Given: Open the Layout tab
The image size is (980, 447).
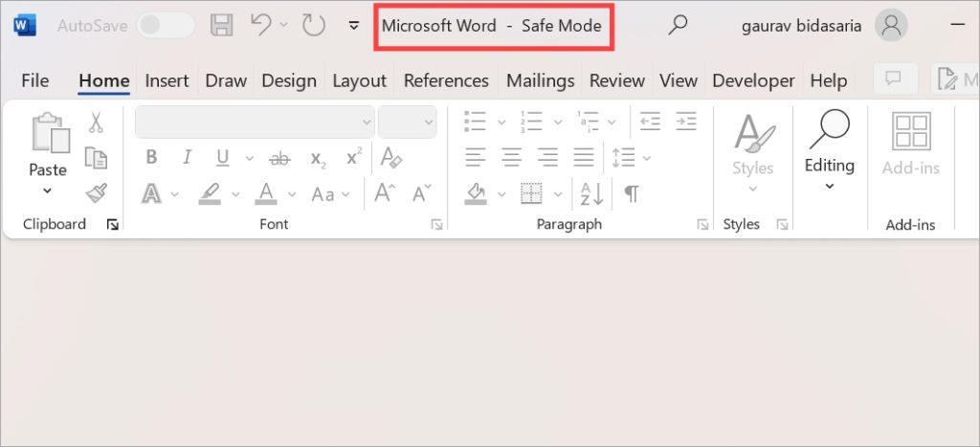Looking at the screenshot, I should point(360,80).
